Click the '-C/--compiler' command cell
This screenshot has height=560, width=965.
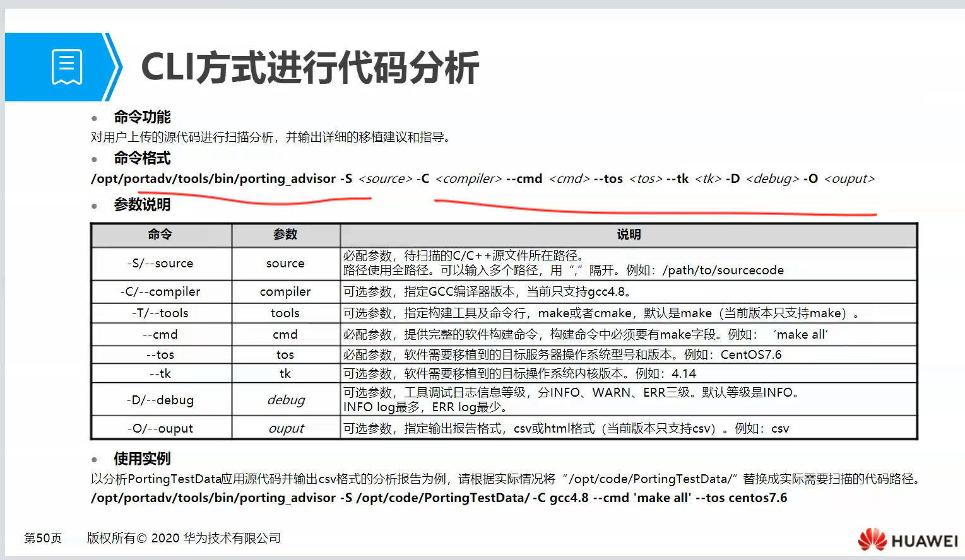(x=160, y=292)
